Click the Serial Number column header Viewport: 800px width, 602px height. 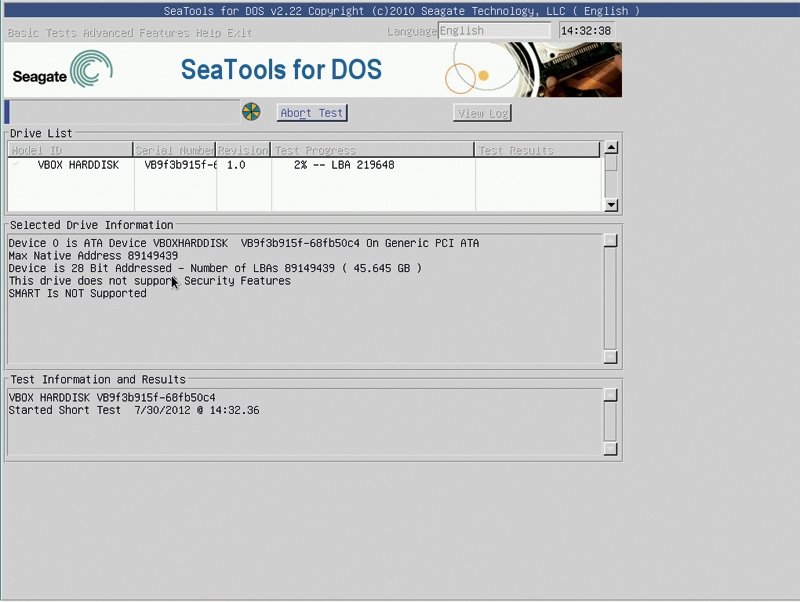coord(174,150)
